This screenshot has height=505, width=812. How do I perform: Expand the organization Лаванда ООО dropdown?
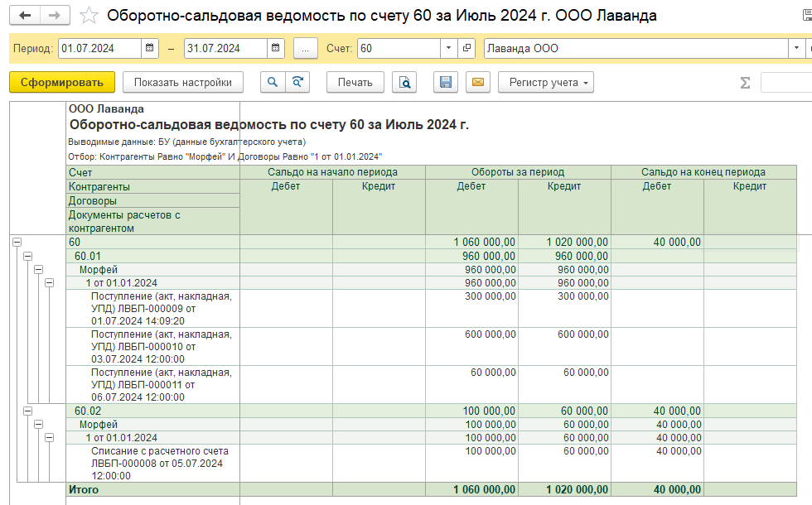coord(796,48)
